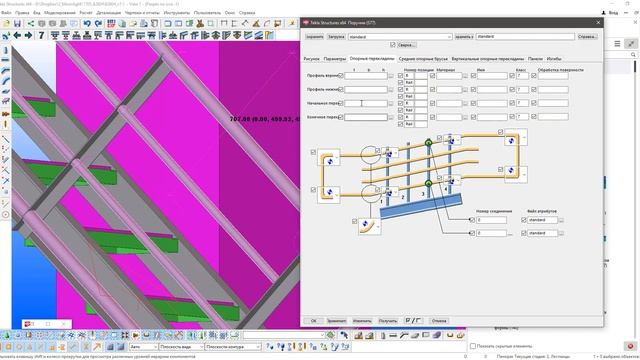Toggle the checkbox next to Сварка button
The height and width of the screenshot is (360, 640).
(393, 44)
